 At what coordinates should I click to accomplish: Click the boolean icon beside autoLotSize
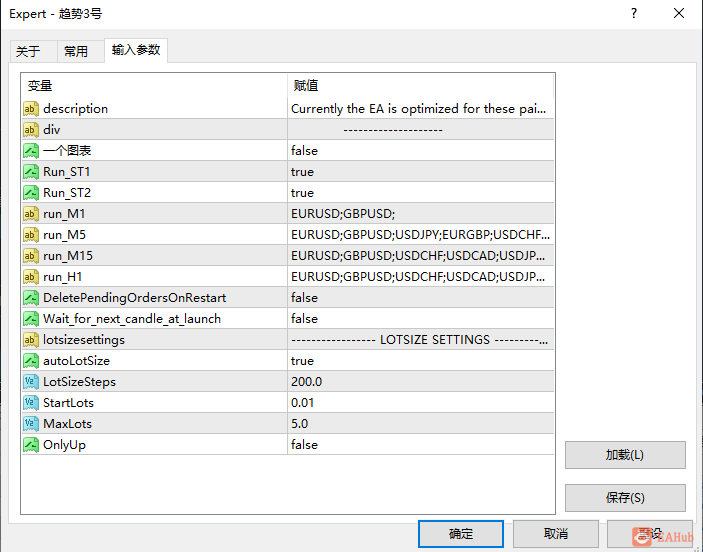click(x=31, y=361)
